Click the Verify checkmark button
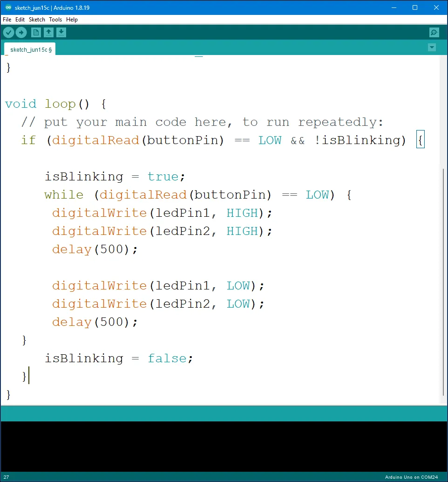 tap(8, 32)
